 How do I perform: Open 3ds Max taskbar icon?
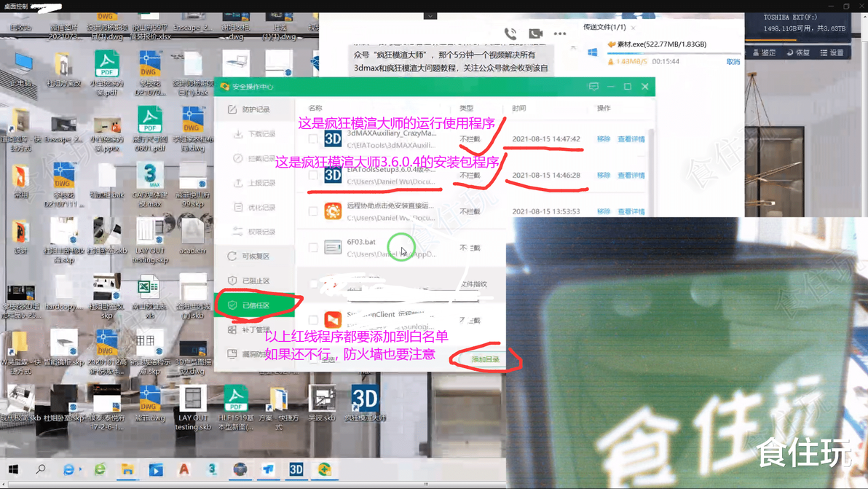pos(212,469)
